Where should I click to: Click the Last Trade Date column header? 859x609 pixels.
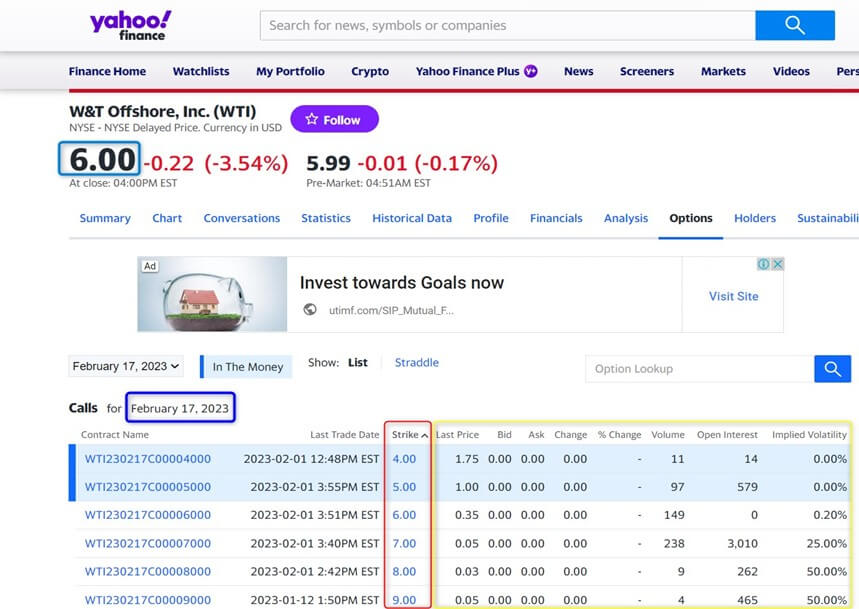[345, 434]
